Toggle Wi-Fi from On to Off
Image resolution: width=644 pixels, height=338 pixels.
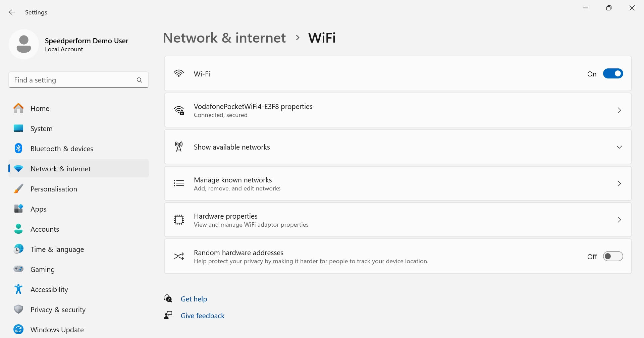(613, 73)
